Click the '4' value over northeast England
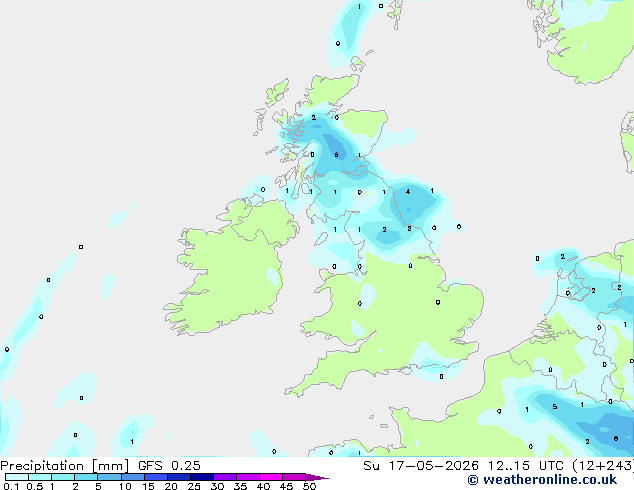The width and height of the screenshot is (634, 490). 408,192
